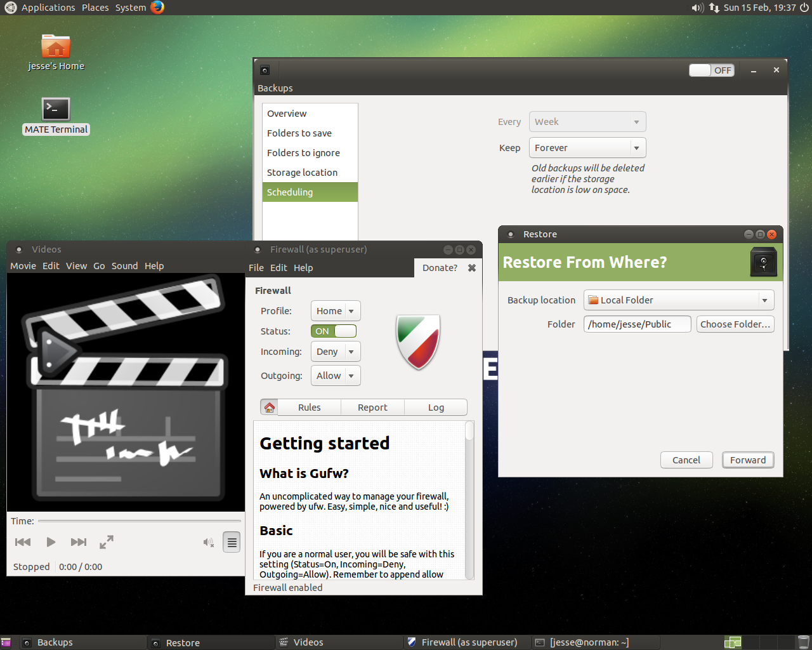
Task: Open the Backup location Local Folder dropdown
Action: click(679, 300)
